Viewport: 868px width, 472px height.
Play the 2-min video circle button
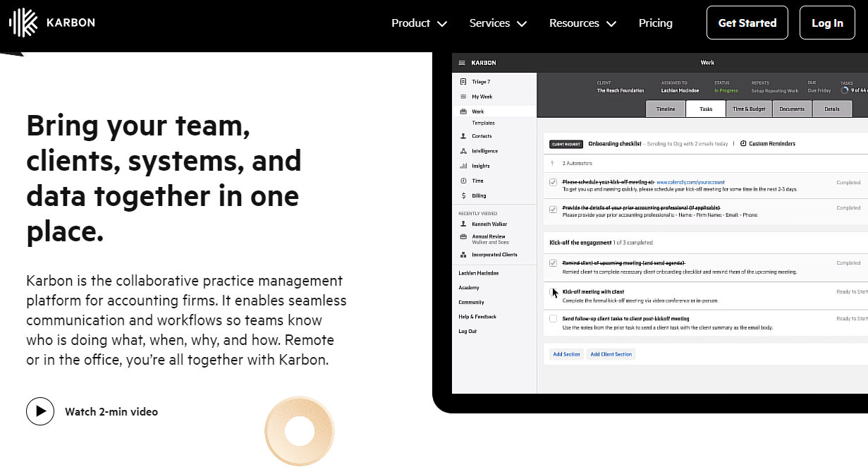40,411
